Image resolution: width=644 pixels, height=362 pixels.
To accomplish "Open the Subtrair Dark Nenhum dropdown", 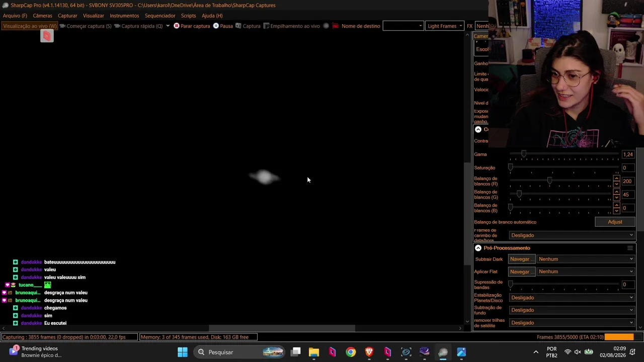I will (x=586, y=259).
